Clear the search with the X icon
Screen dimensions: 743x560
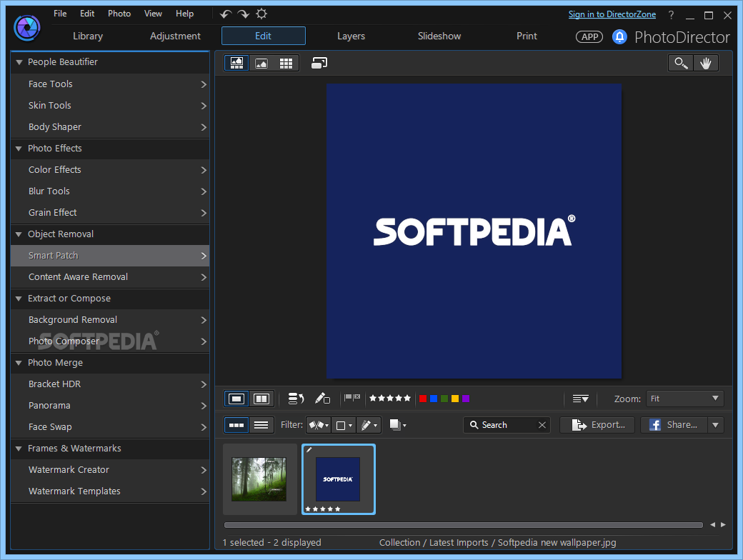(542, 425)
